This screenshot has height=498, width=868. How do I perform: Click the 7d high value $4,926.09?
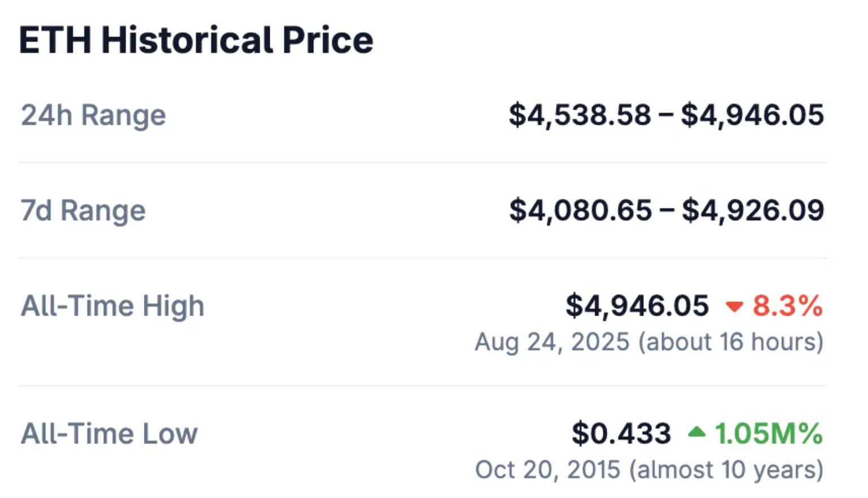753,211
